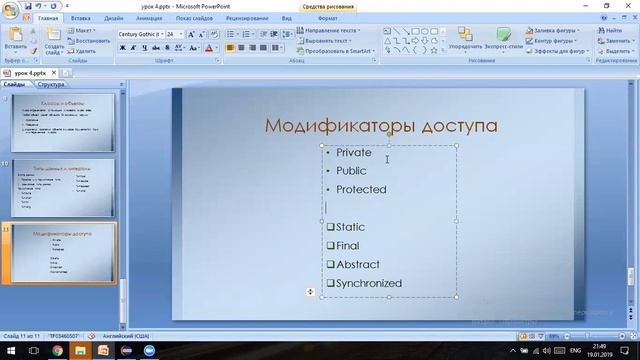Redo the last action
The height and width of the screenshot is (360, 640).
(x=53, y=6)
